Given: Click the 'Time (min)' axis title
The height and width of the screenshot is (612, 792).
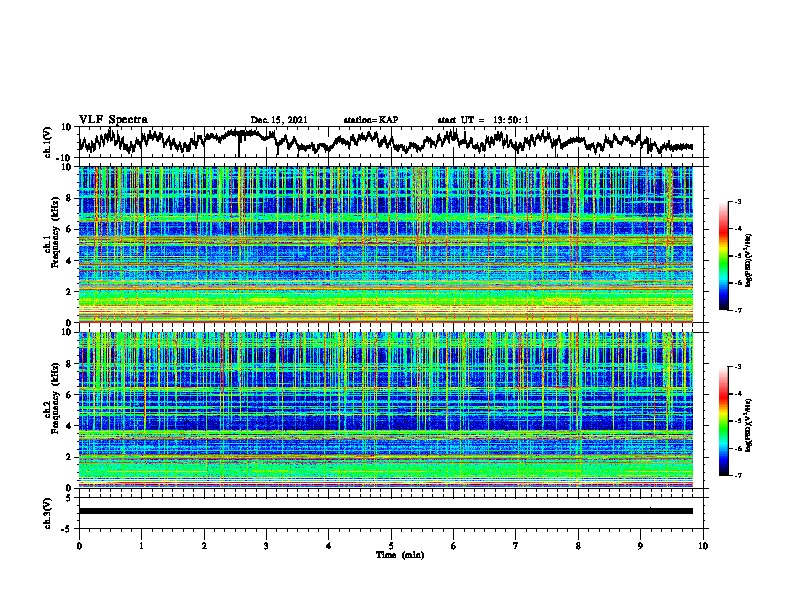Looking at the screenshot, I should (x=400, y=555).
